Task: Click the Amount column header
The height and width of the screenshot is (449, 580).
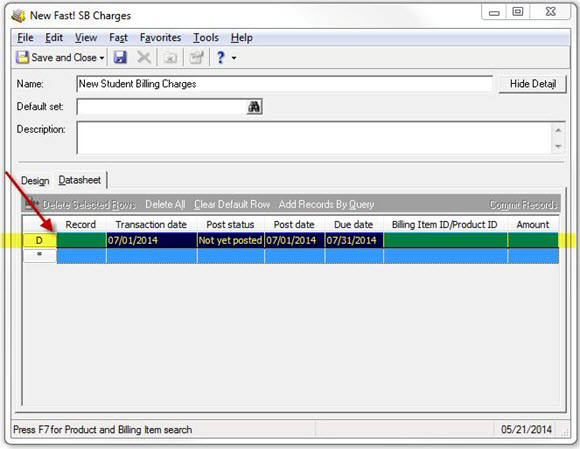Action: (x=533, y=224)
